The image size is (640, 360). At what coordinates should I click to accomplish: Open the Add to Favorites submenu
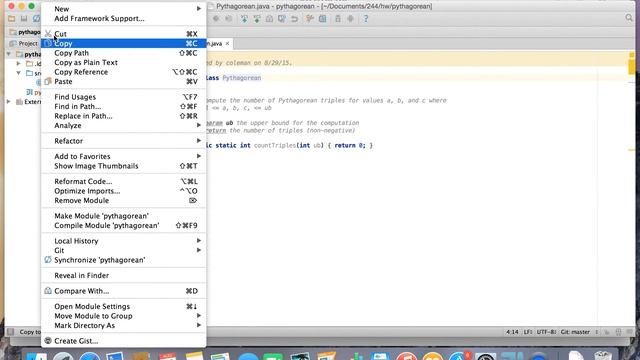[123, 156]
